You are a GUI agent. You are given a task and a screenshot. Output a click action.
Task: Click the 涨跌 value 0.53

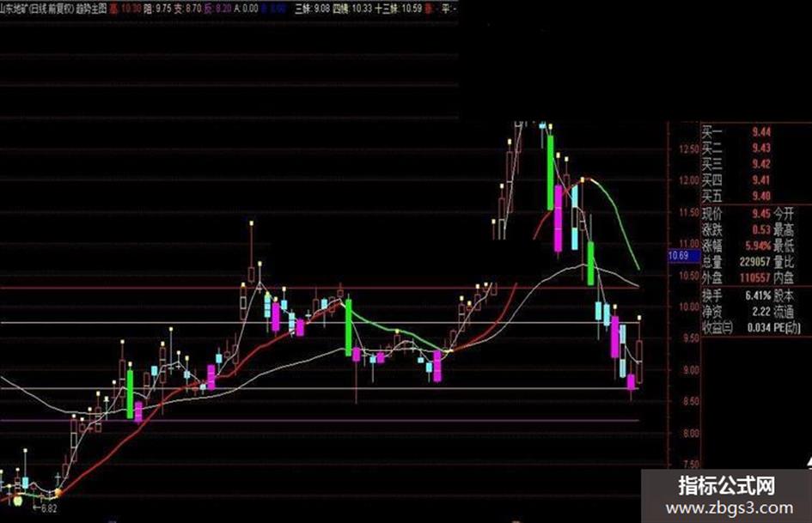tap(761, 229)
